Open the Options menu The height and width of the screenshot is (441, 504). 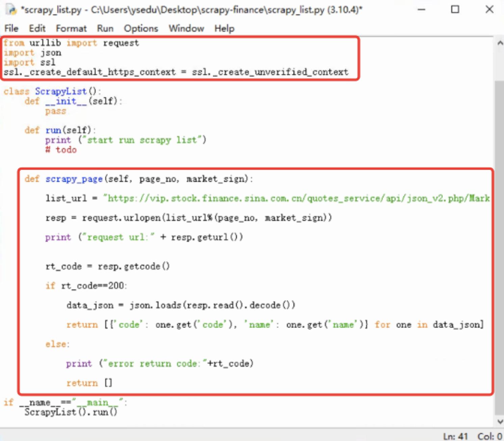(x=141, y=28)
